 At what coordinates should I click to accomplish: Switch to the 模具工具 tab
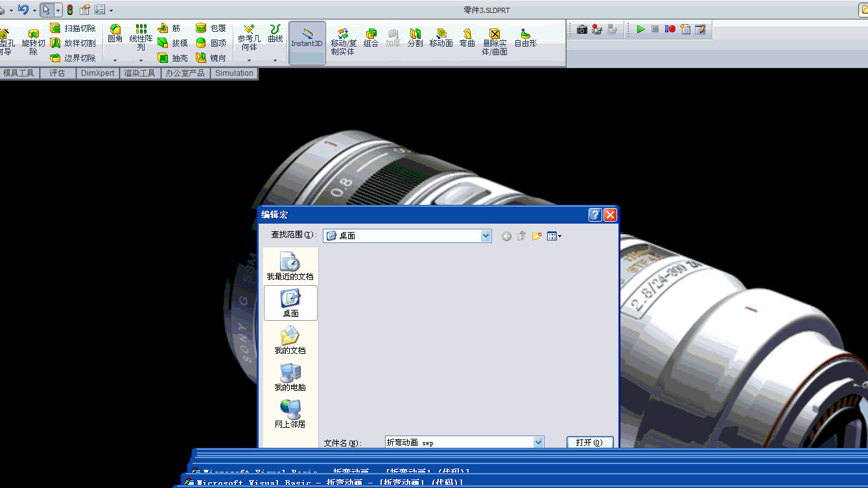19,73
